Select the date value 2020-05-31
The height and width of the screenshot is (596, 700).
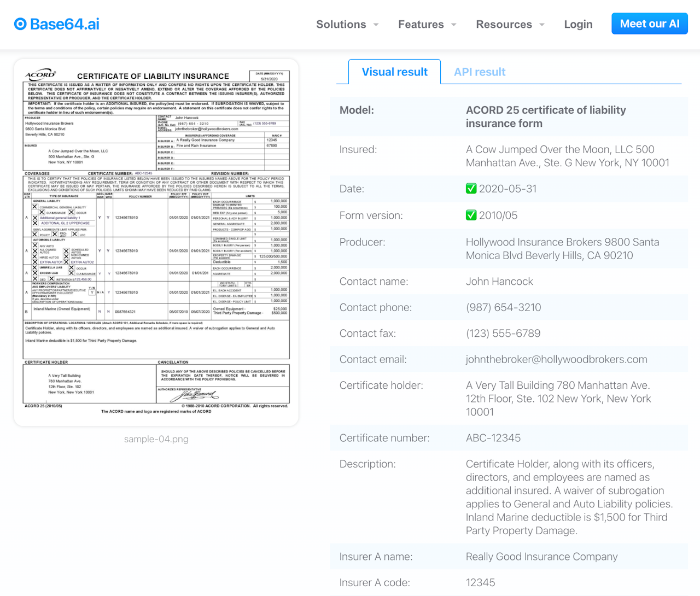pos(508,189)
